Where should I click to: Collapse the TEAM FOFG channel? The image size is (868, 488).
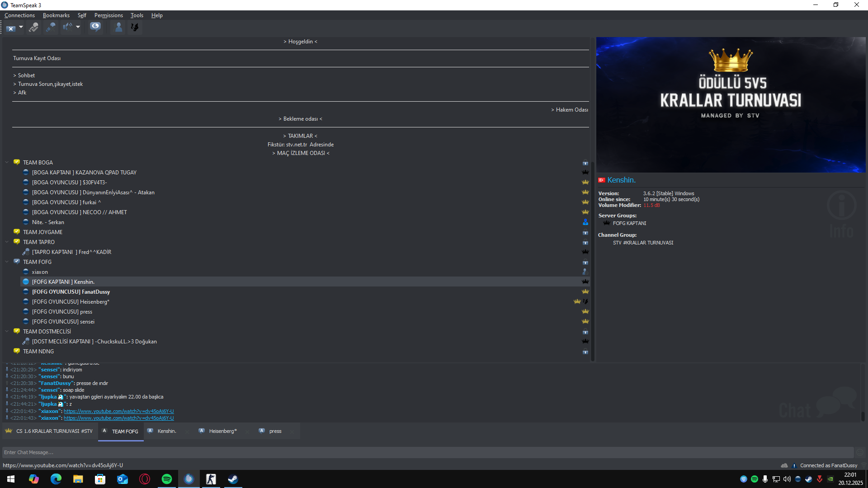pos(7,262)
